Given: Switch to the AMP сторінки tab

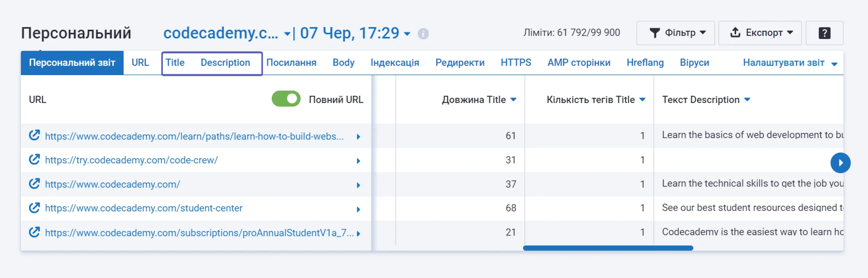Looking at the screenshot, I should coord(578,63).
